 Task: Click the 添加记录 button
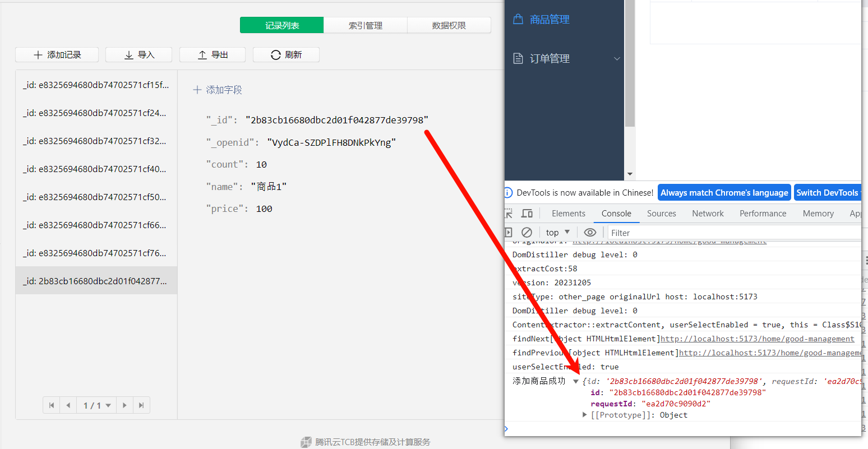[57, 55]
